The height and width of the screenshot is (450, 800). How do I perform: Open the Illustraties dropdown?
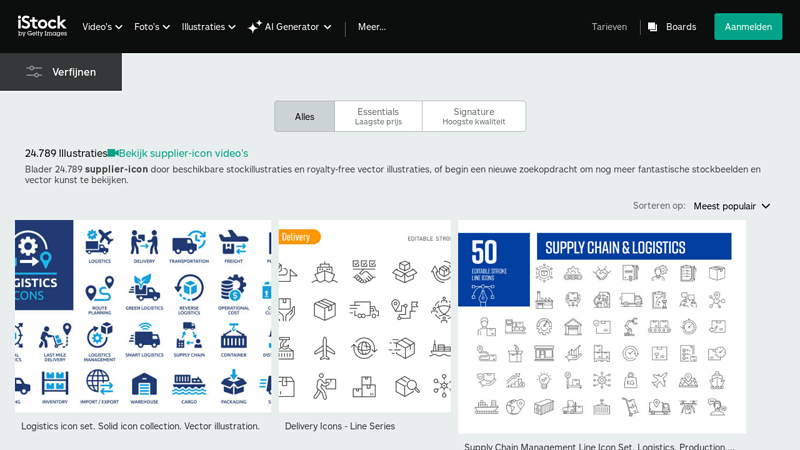click(208, 27)
